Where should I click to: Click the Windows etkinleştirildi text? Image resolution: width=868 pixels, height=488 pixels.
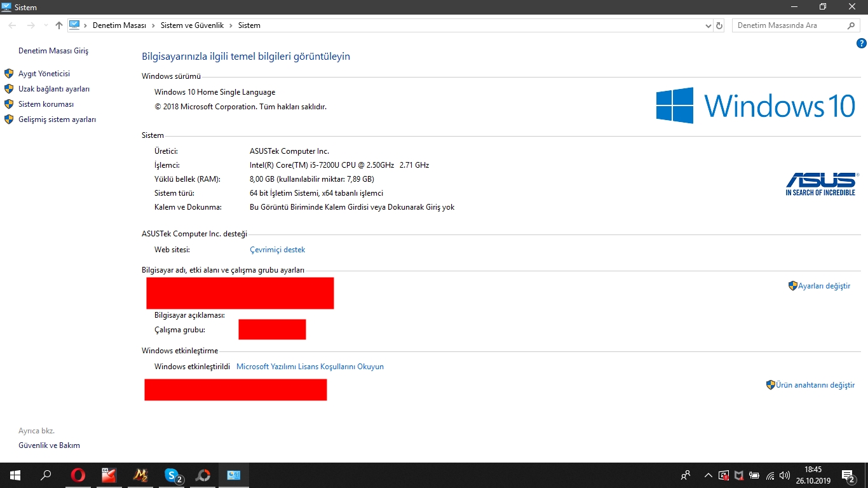[x=192, y=367]
